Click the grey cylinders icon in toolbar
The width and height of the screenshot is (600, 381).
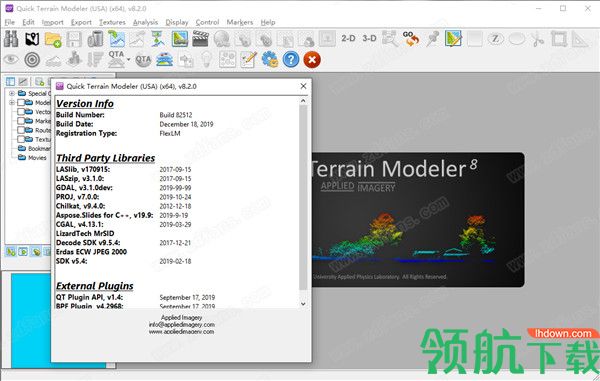(x=95, y=39)
